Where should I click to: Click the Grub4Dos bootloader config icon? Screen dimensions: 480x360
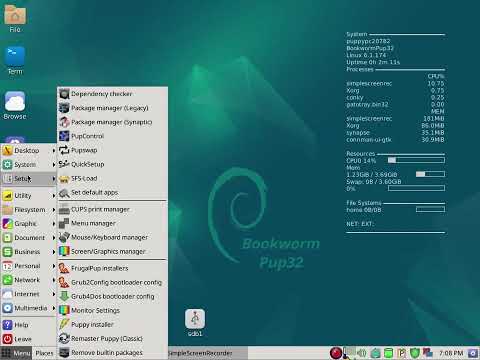(x=64, y=296)
